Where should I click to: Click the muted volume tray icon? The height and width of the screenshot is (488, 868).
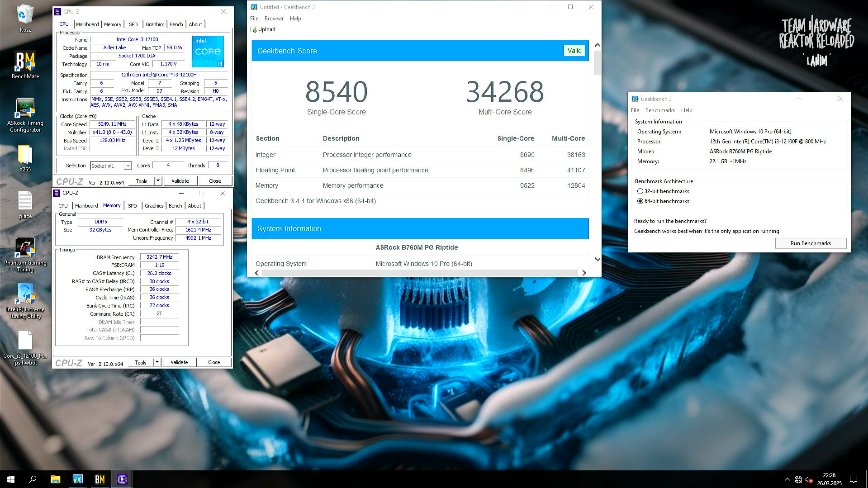pyautogui.click(x=809, y=479)
